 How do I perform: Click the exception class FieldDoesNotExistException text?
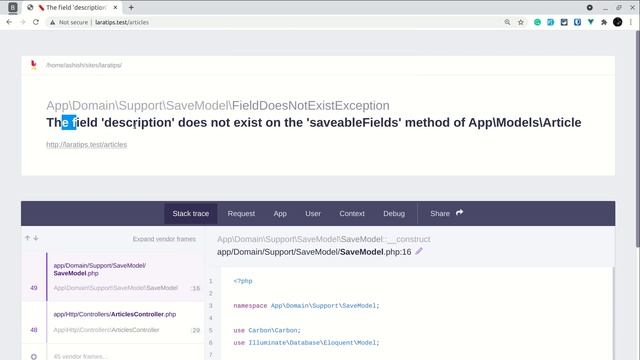pyautogui.click(x=311, y=105)
